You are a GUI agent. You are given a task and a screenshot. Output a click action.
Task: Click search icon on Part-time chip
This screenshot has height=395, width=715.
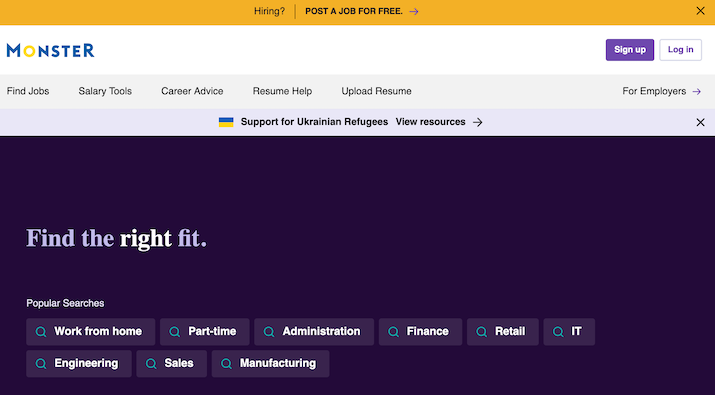(175, 332)
